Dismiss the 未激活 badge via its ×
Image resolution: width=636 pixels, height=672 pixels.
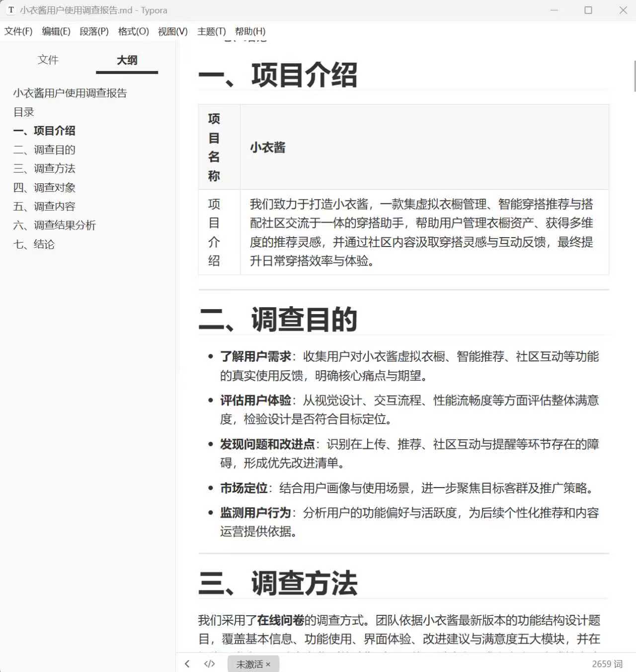tap(268, 664)
